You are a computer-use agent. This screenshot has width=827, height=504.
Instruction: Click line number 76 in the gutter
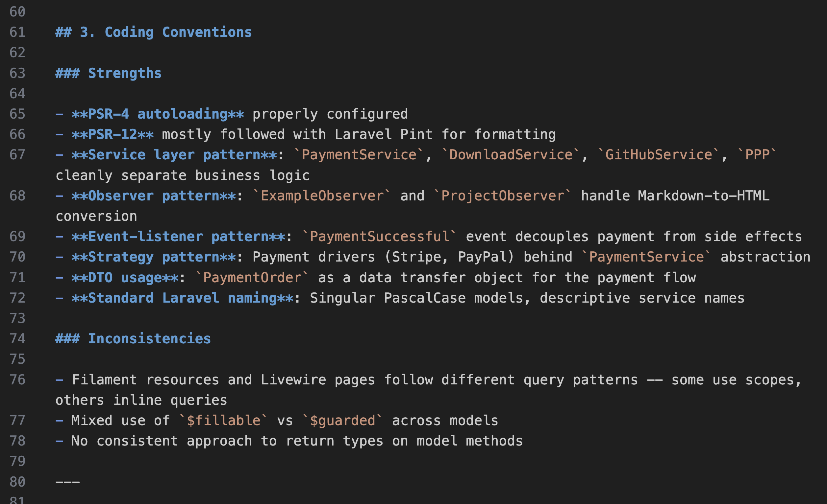pos(17,379)
